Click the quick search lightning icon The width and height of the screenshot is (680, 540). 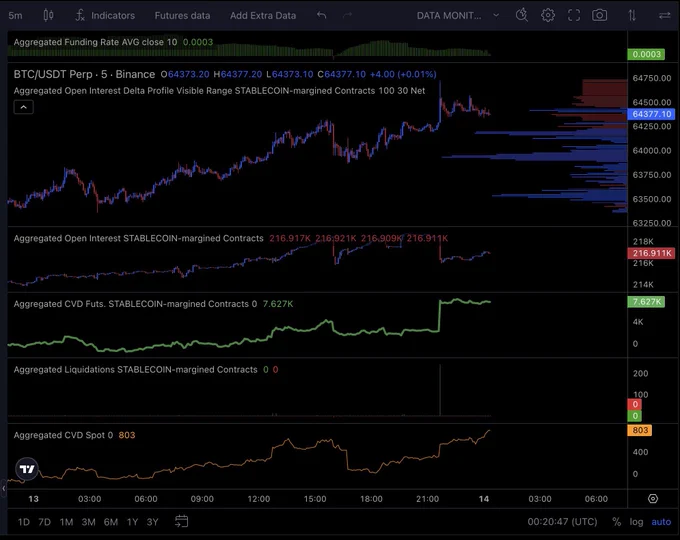coord(522,15)
